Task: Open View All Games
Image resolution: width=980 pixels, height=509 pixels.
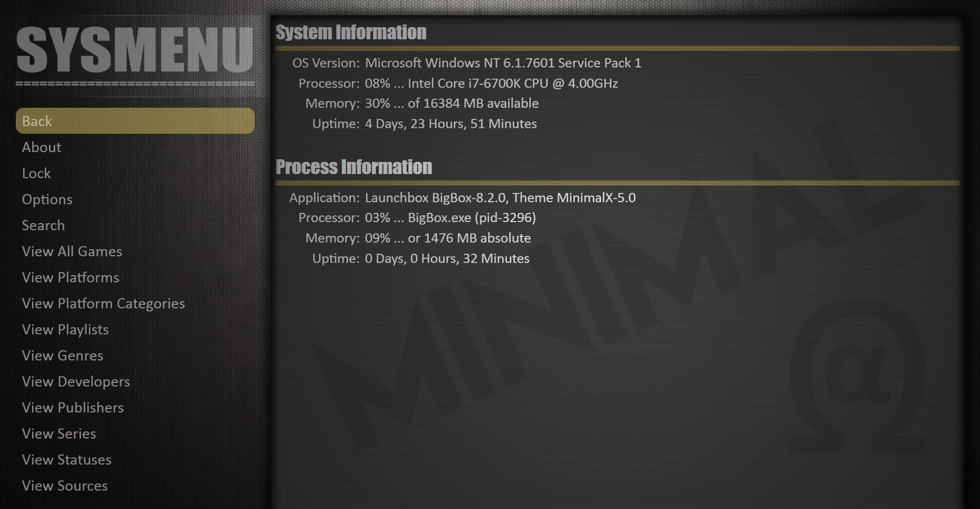Action: 72,251
